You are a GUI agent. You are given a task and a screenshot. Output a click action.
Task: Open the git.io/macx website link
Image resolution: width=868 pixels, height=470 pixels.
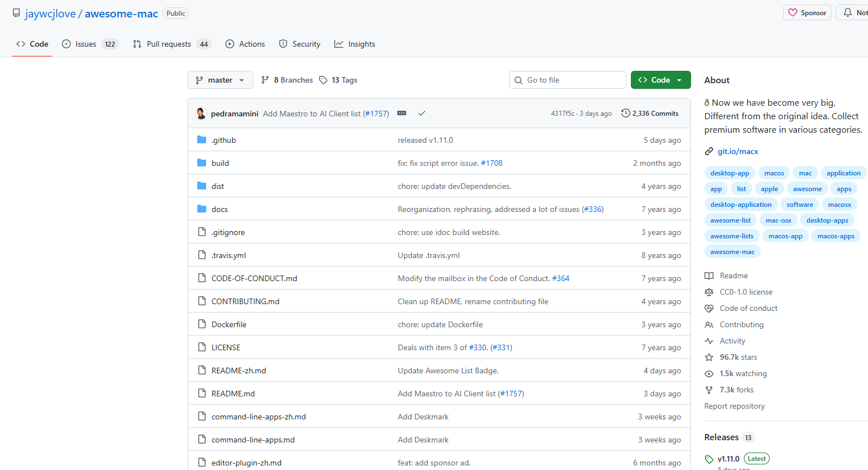(x=738, y=151)
